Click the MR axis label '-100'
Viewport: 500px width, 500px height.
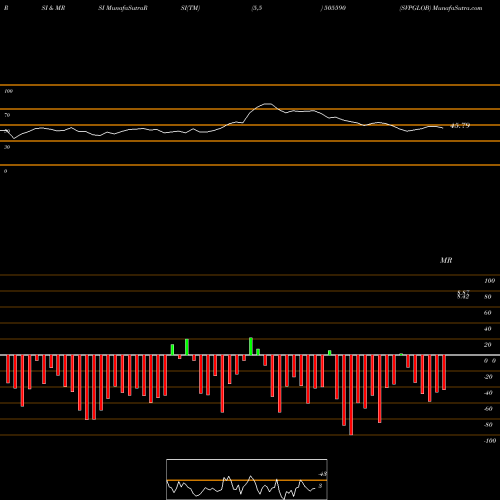pyautogui.click(x=490, y=441)
